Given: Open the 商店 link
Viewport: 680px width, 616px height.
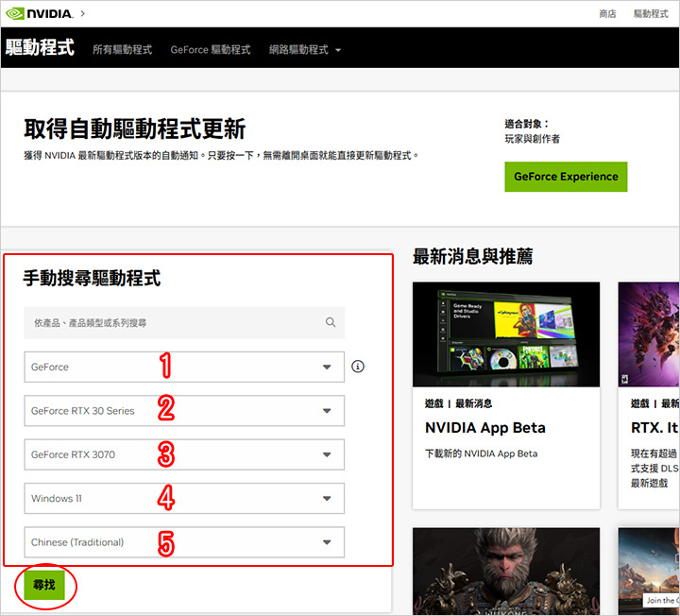Looking at the screenshot, I should 607,14.
